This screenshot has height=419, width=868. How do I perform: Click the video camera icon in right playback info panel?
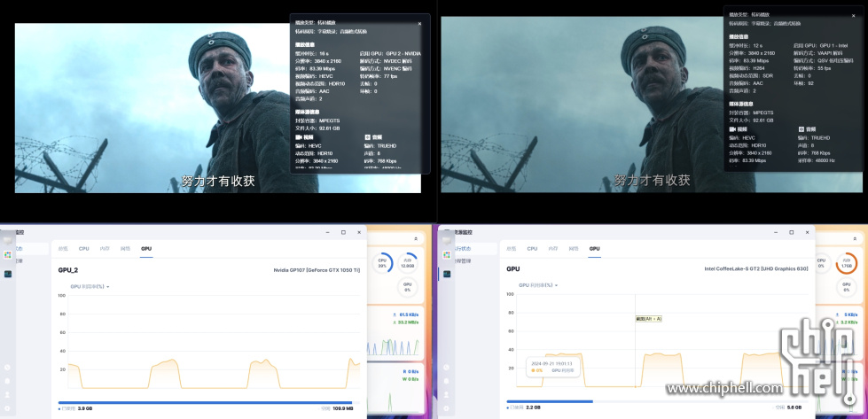pos(732,128)
